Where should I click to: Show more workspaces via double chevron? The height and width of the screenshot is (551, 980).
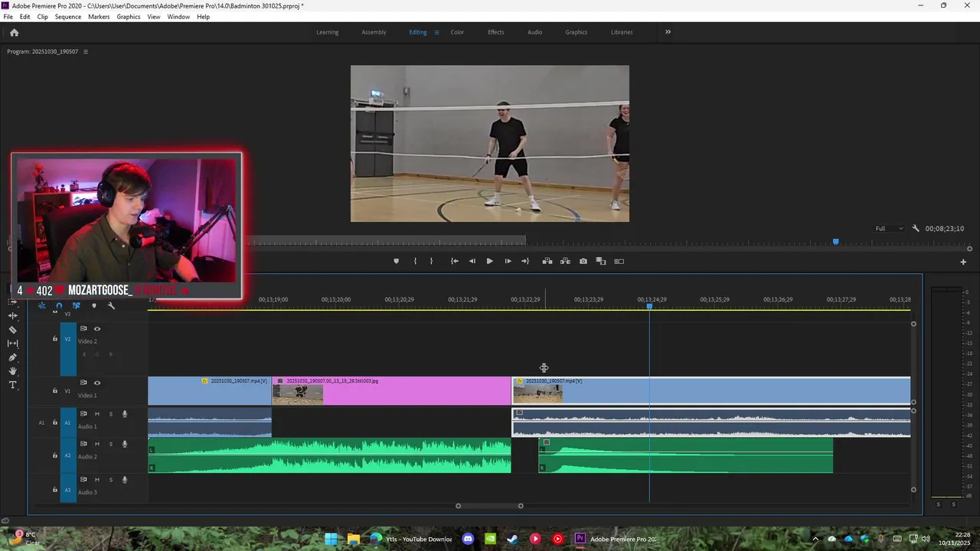668,32
